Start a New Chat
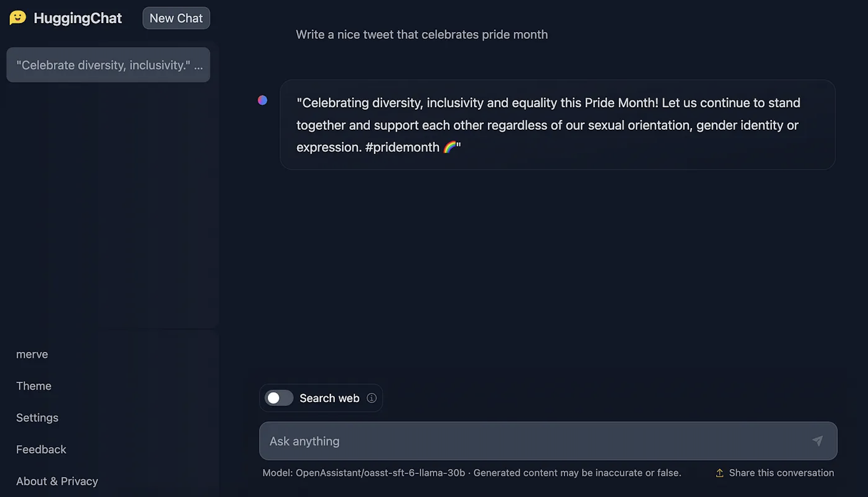Image resolution: width=868 pixels, height=497 pixels. click(x=176, y=18)
